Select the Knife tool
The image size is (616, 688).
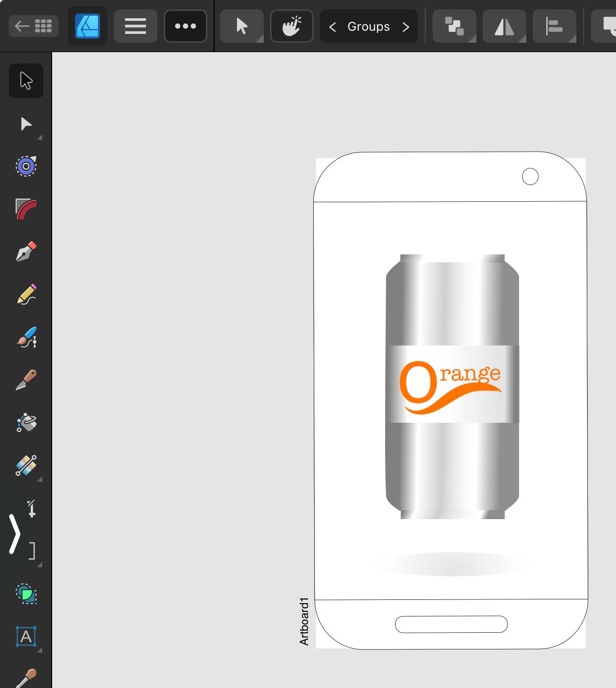[26, 380]
